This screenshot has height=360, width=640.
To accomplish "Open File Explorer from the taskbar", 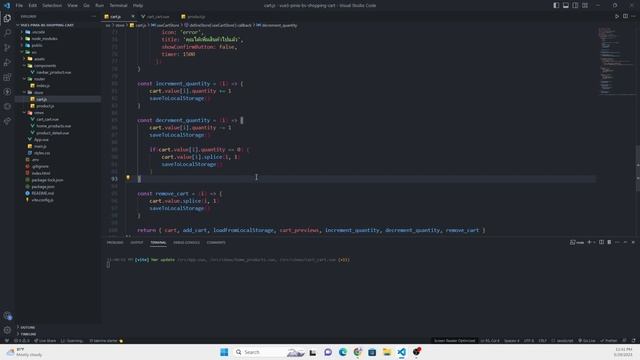I will click(x=387, y=352).
